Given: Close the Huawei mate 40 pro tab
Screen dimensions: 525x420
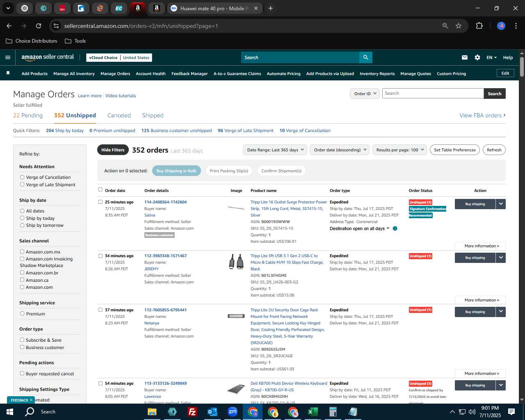Looking at the screenshot, I should 256,8.
